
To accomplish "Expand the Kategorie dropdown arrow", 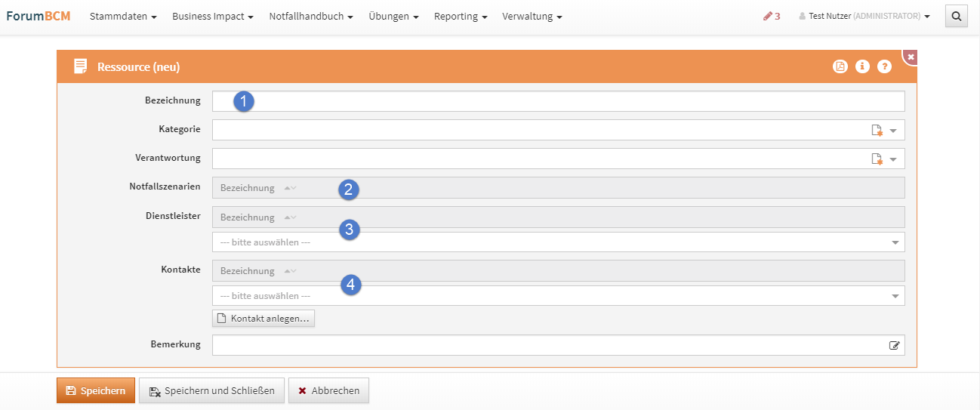I will tap(894, 131).
